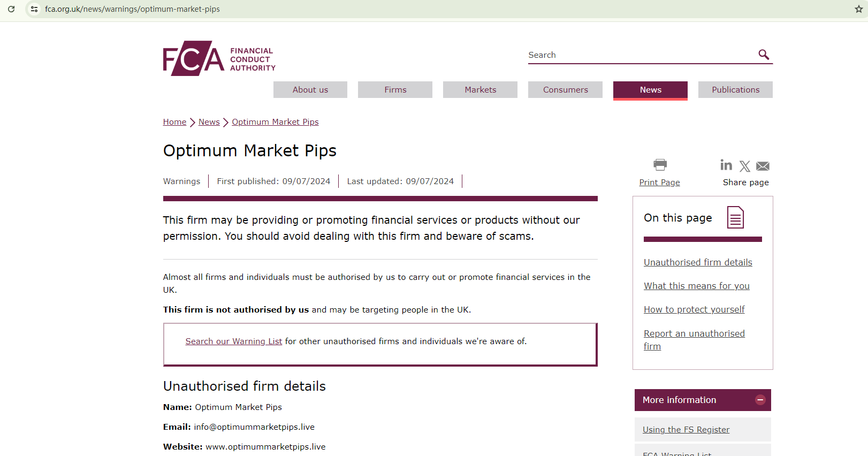Share page on LinkedIn
Viewport: 868px width, 456px height.
[x=726, y=165]
